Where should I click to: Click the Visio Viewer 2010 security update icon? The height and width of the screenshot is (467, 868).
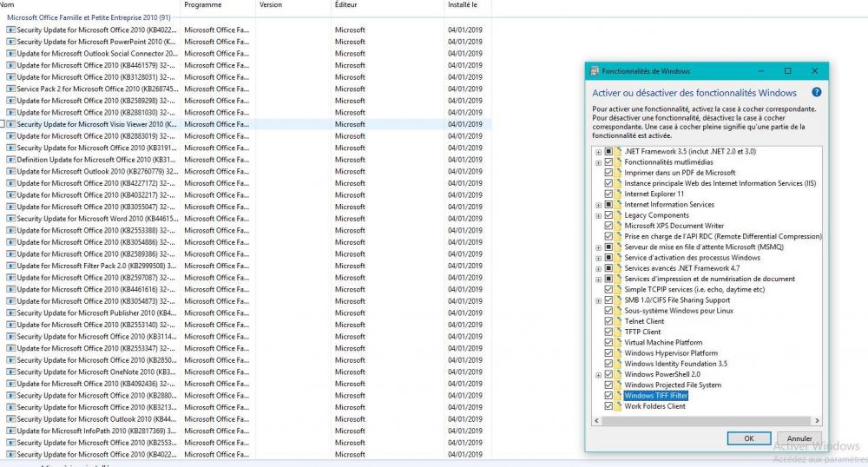[10, 124]
